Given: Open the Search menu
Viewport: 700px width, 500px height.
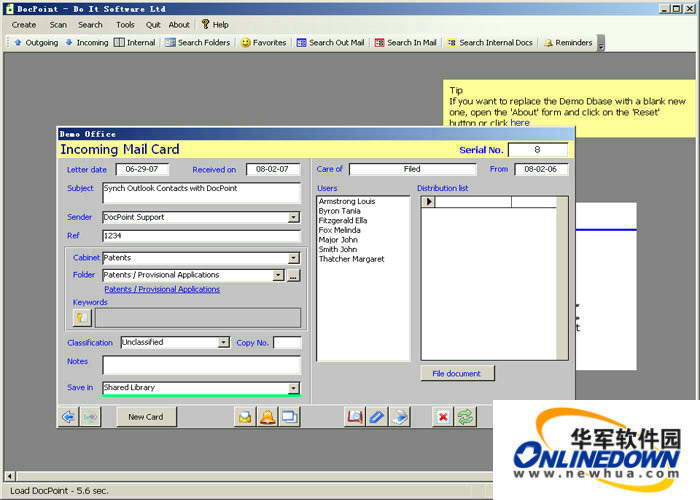Looking at the screenshot, I should click(x=90, y=25).
